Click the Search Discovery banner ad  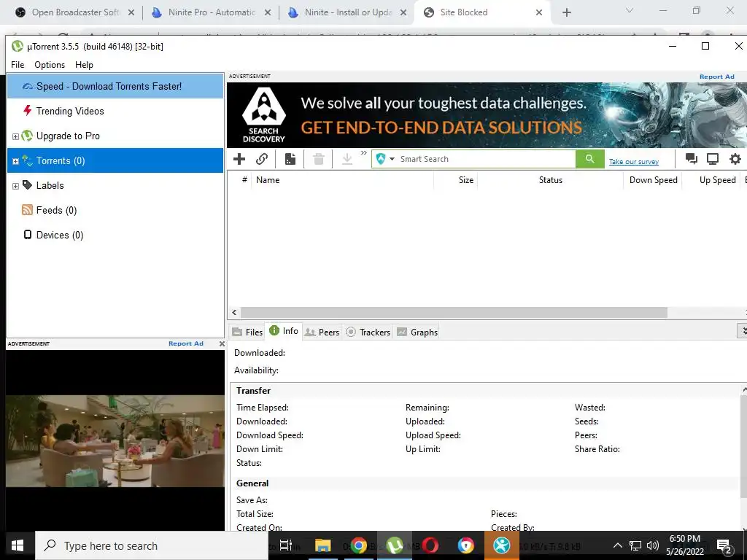tap(487, 114)
